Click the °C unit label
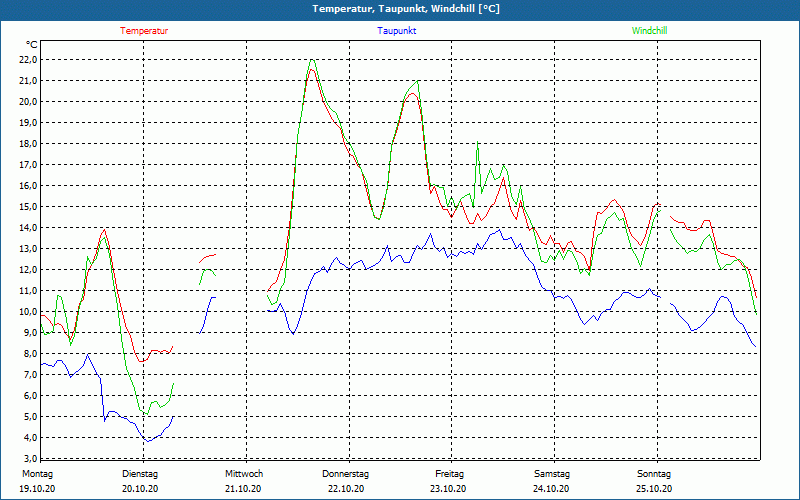Image resolution: width=800 pixels, height=500 pixels. [32, 45]
